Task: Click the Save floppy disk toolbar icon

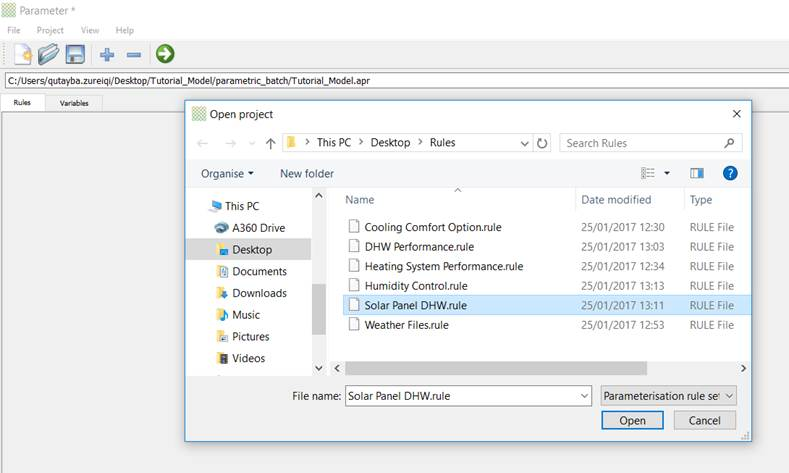Action: pos(75,54)
